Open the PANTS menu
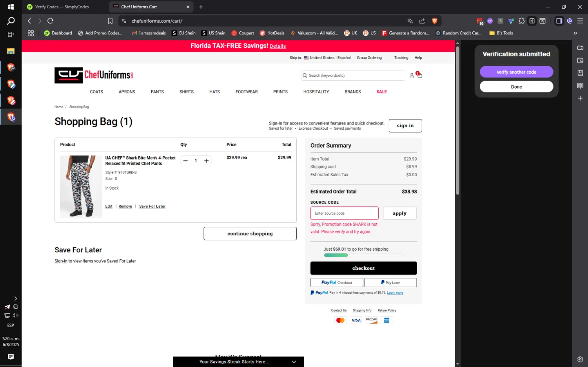This screenshot has height=367, width=588. click(157, 92)
